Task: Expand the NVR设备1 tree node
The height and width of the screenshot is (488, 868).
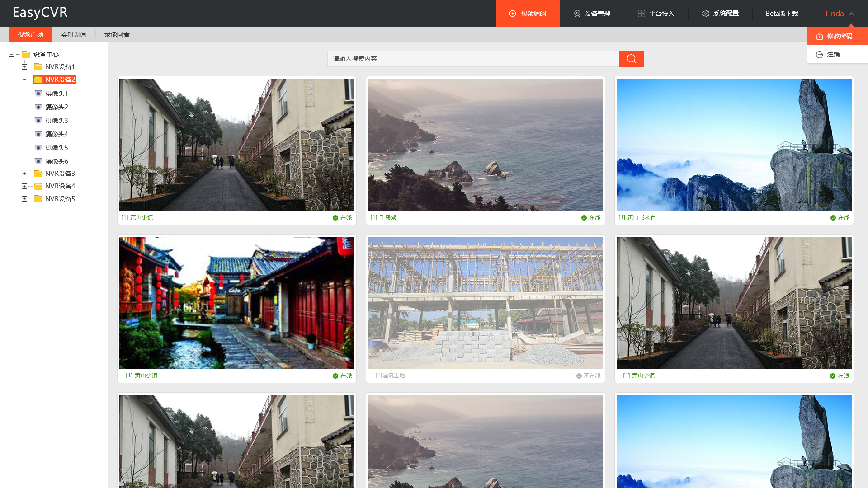Action: tap(24, 66)
